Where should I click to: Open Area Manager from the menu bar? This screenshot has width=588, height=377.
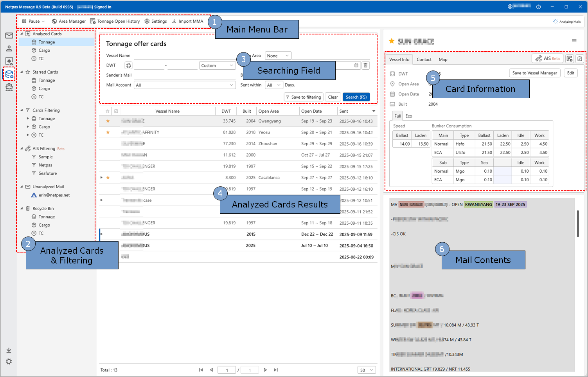(x=68, y=21)
